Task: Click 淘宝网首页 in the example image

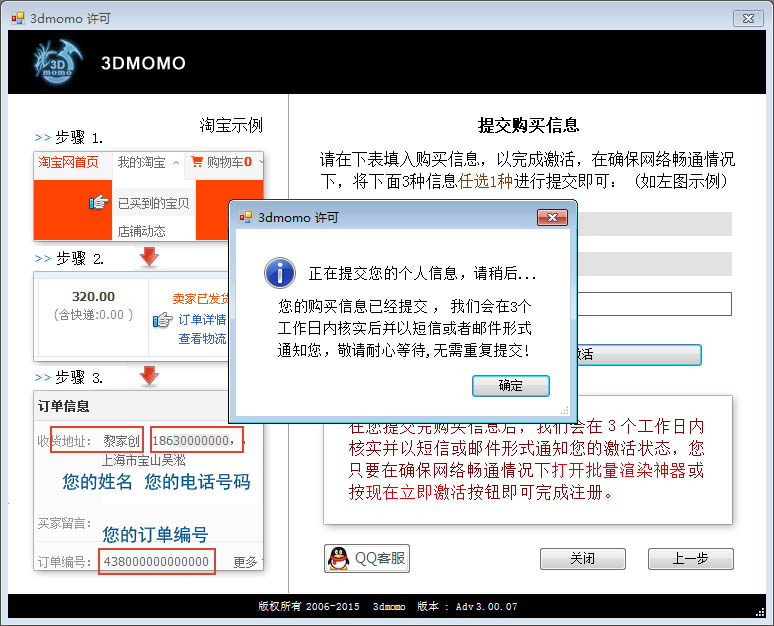Action: coord(68,162)
